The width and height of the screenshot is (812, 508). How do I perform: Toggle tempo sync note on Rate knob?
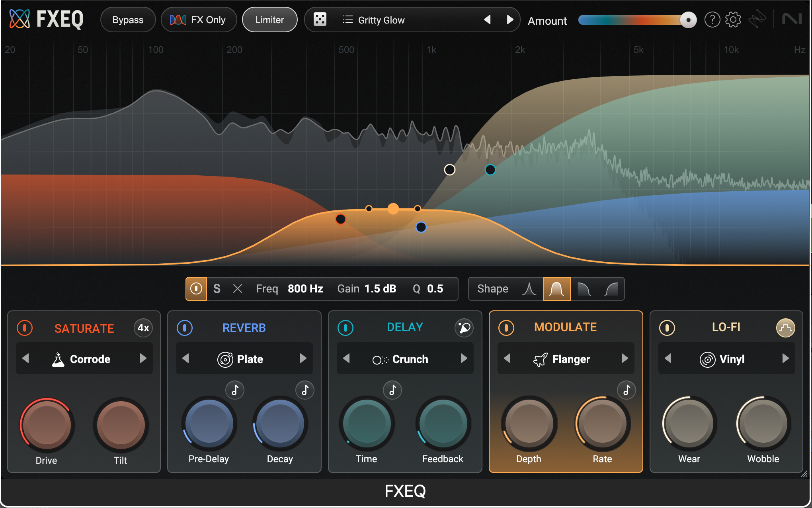[x=626, y=390]
